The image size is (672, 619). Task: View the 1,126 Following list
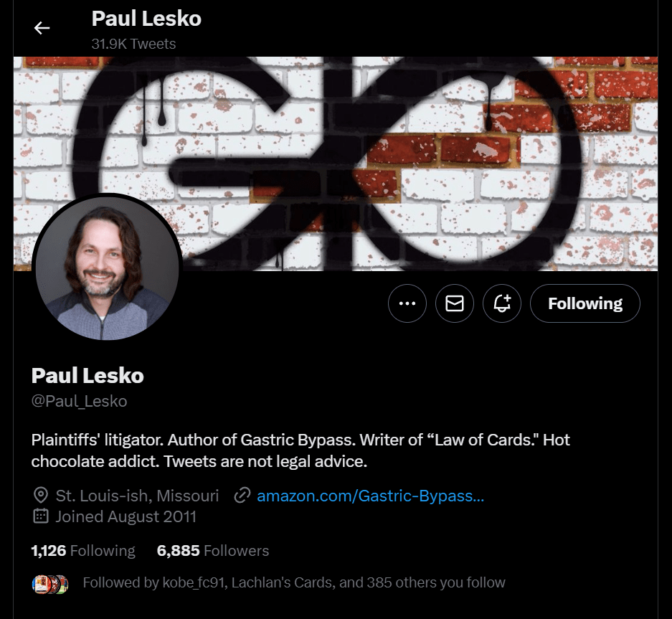(x=83, y=551)
